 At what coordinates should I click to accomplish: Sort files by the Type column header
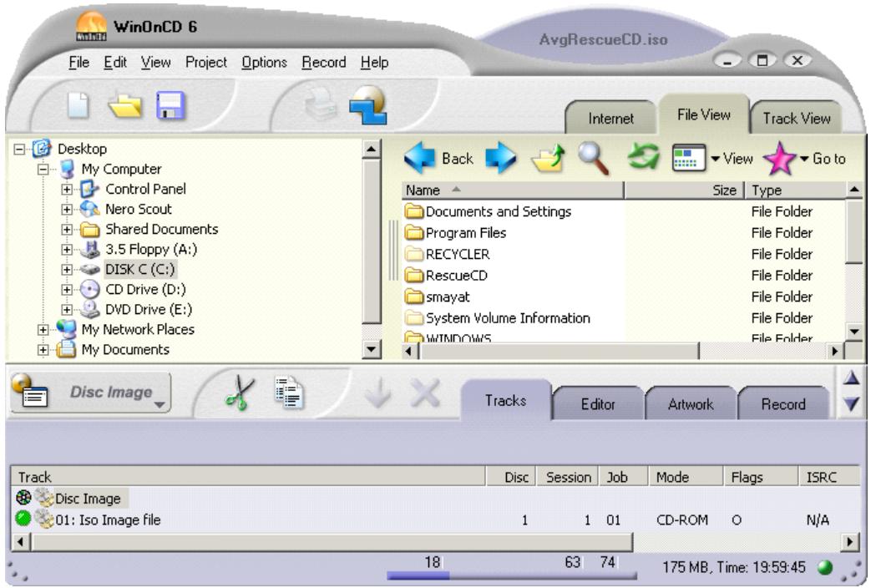(x=796, y=190)
